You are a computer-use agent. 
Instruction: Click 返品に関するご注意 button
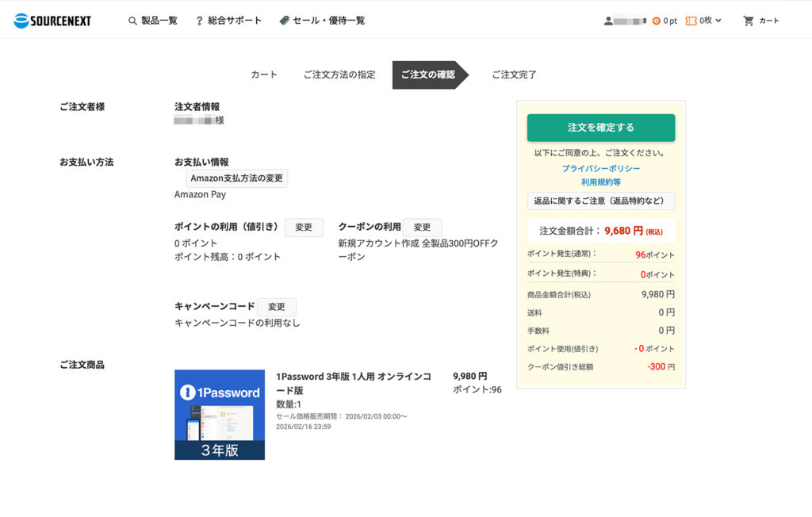point(600,201)
